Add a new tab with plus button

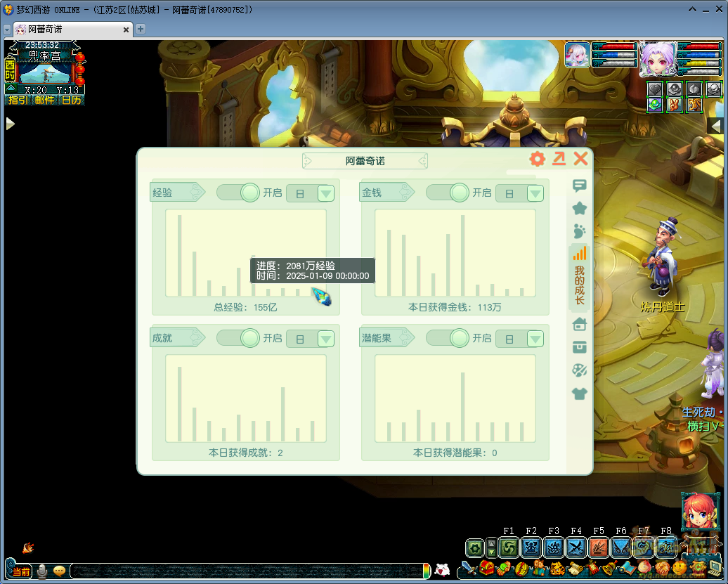click(141, 29)
